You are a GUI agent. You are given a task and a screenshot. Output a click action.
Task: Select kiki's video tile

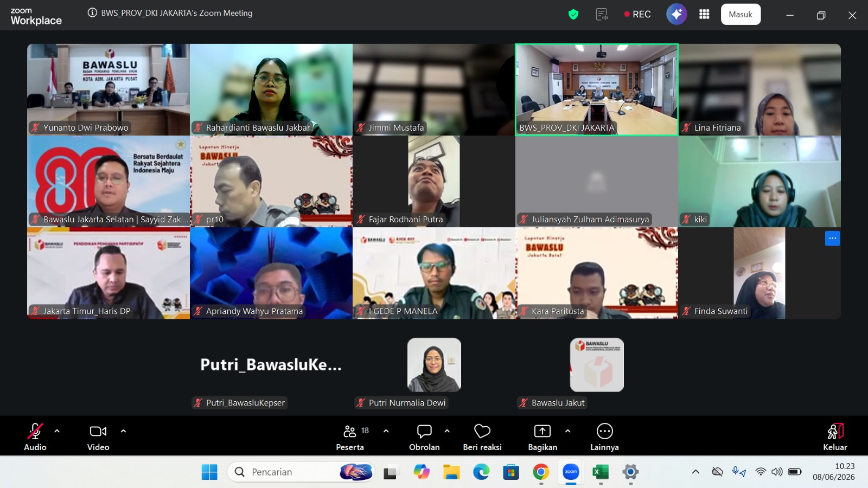pyautogui.click(x=759, y=181)
